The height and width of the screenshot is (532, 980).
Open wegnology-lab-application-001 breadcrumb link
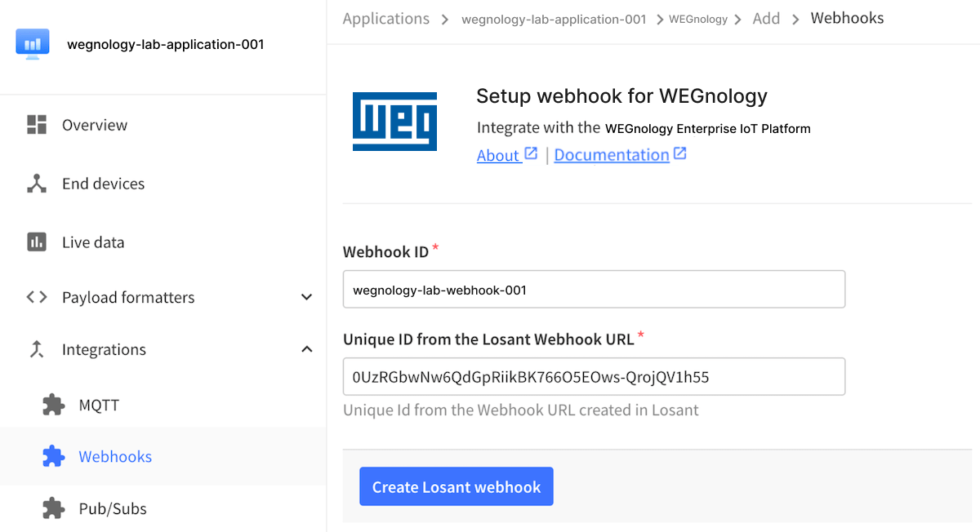(554, 19)
